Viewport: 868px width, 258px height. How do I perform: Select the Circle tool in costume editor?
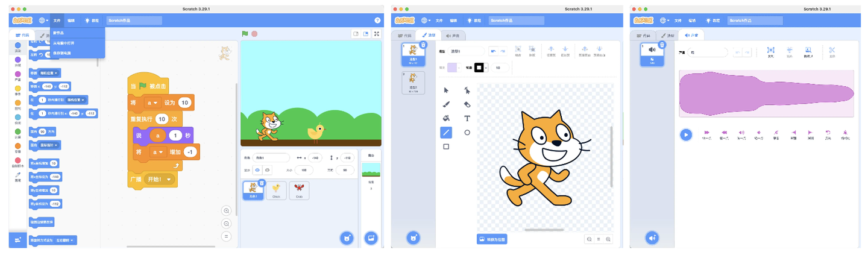tap(467, 132)
